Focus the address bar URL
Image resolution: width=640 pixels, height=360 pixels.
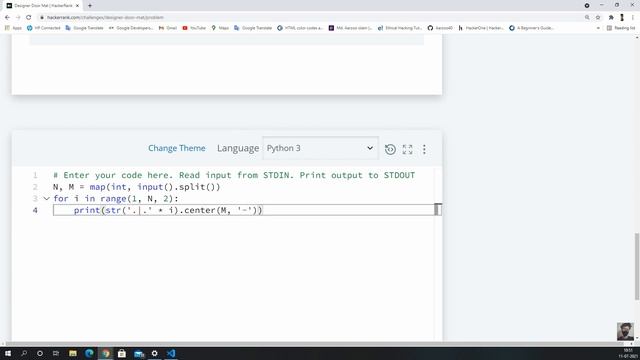point(105,18)
